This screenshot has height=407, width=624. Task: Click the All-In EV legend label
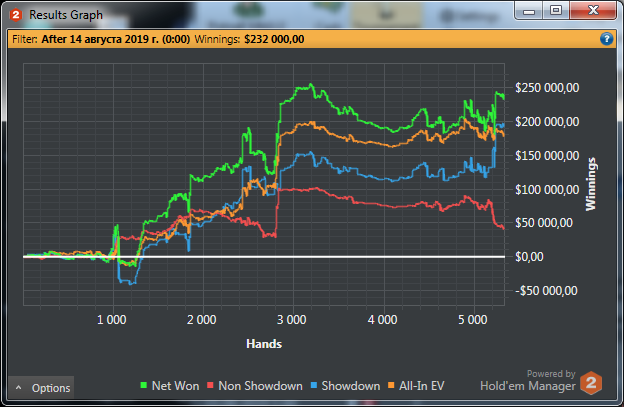[421, 386]
